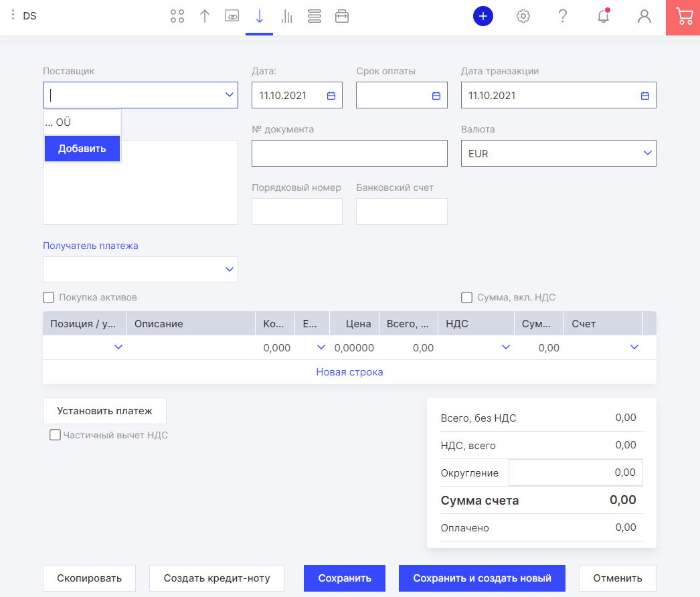Open calendar picker for Дата field

point(331,96)
